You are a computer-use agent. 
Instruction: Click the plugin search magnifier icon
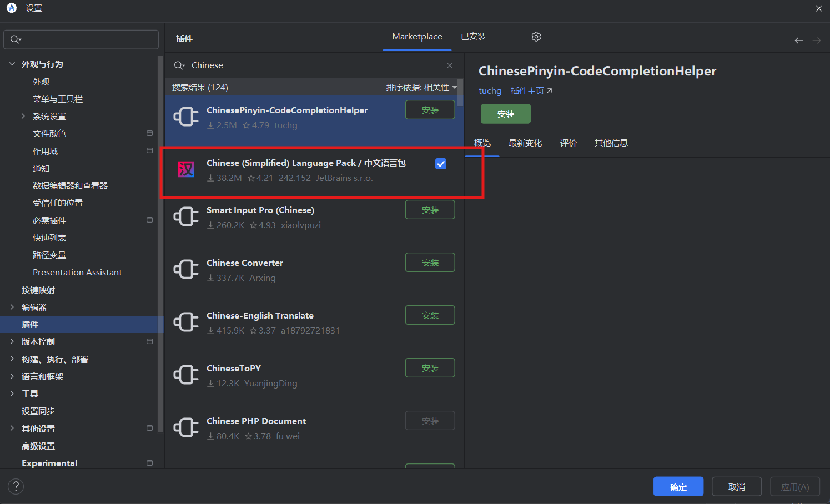tap(179, 65)
